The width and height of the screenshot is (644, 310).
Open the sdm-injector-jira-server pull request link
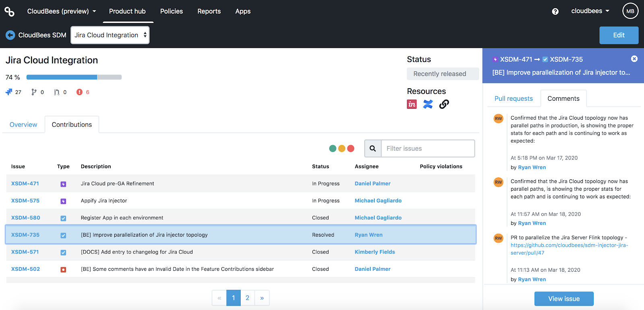coord(569,249)
